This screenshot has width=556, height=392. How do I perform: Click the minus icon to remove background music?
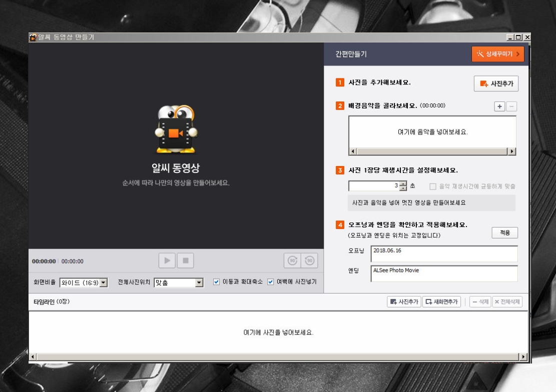511,106
